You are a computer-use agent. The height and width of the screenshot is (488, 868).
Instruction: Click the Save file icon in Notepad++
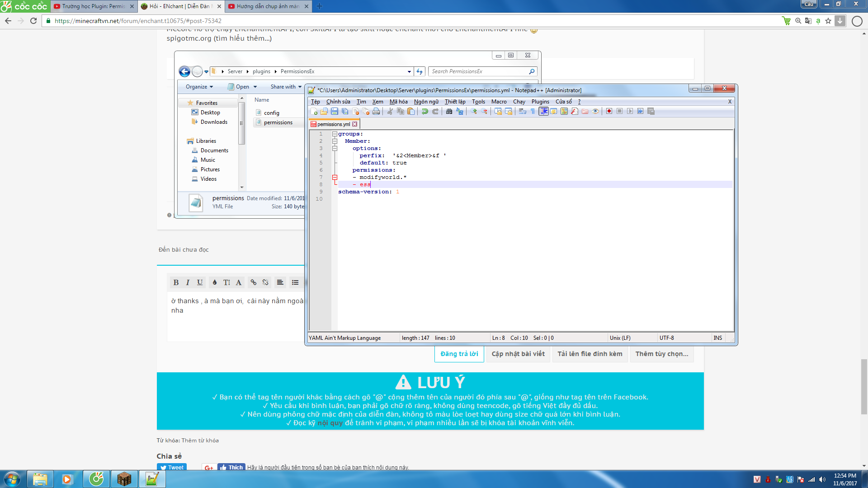[x=335, y=111]
